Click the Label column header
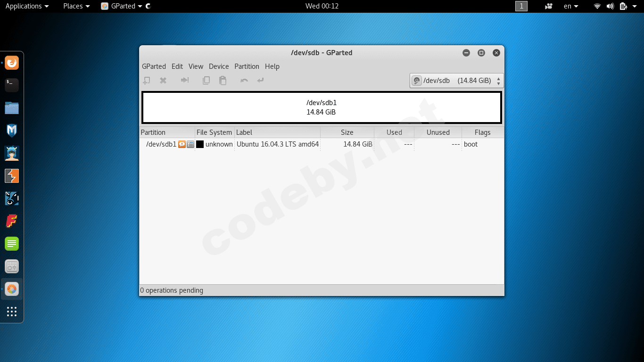 (x=277, y=132)
